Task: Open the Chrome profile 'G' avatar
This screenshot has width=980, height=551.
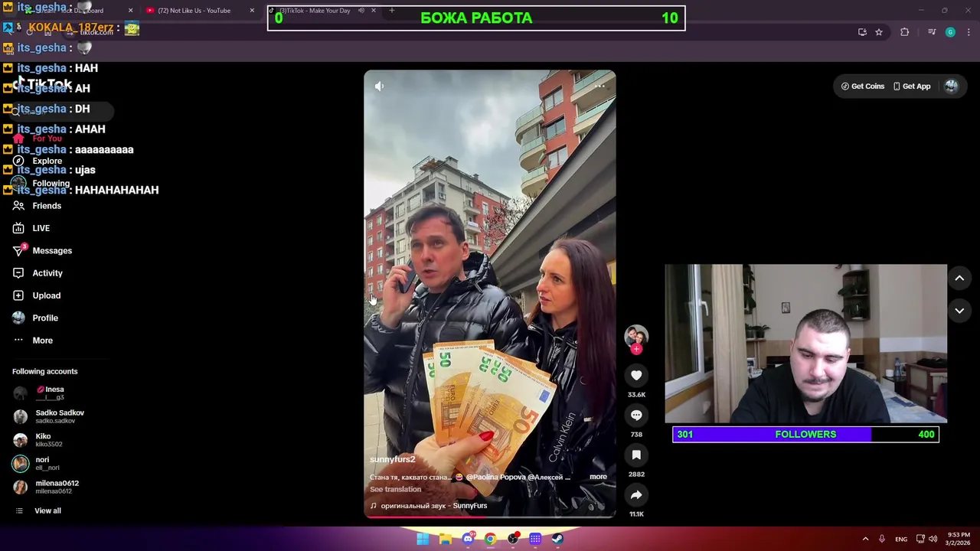Action: (950, 32)
